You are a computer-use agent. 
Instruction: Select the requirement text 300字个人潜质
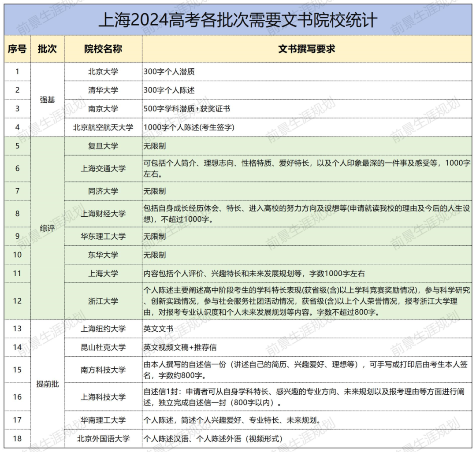point(169,72)
